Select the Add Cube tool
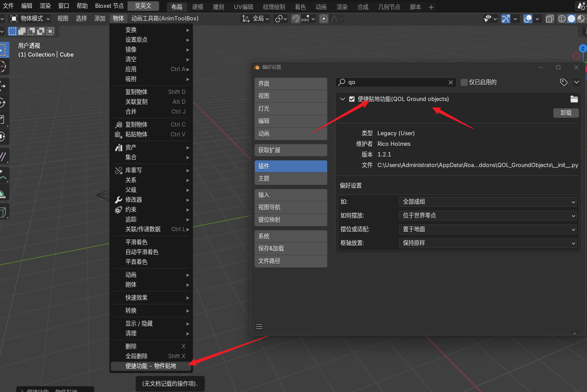 pyautogui.click(x=3, y=212)
